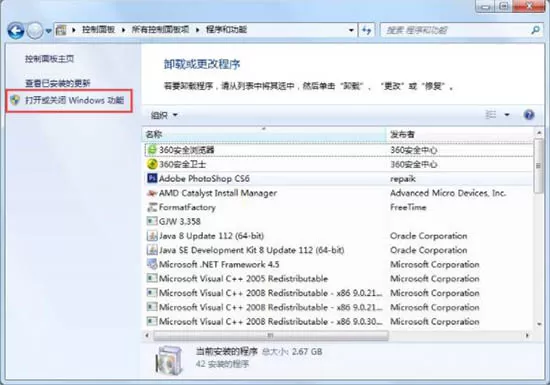Image resolution: width=550 pixels, height=385 pixels.
Task: Select Microsoft .NET Framework 4.5 entry
Action: (x=219, y=264)
